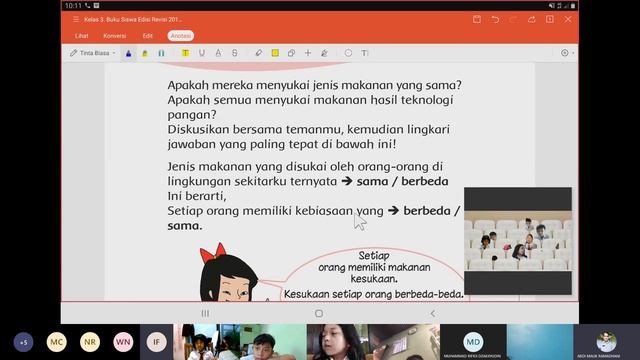Screen dimensions: 640x360
Task: Click the redo arrow icon
Action: [513, 19]
